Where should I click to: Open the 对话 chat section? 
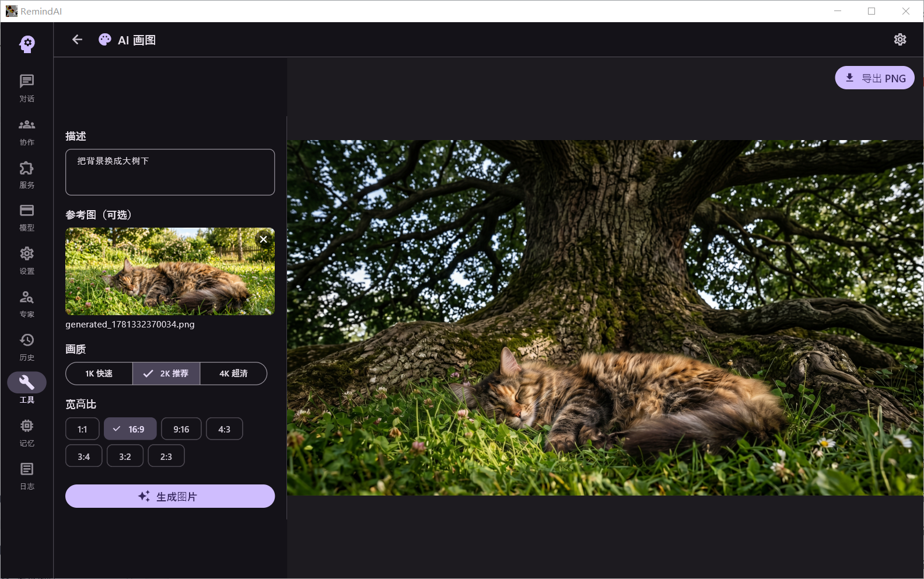pyautogui.click(x=27, y=88)
